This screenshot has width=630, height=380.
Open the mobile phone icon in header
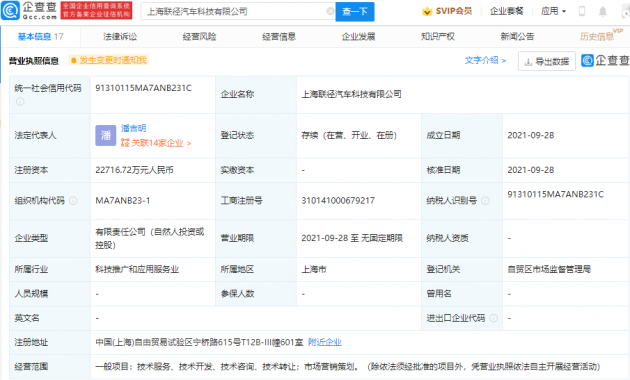(581, 11)
